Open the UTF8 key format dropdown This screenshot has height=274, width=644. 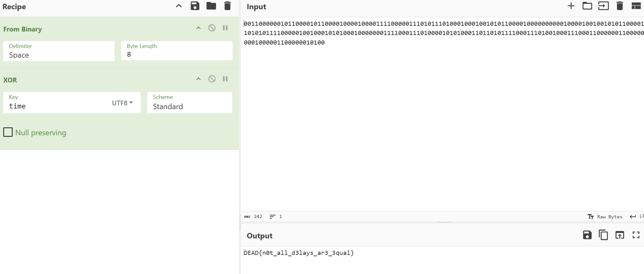coord(122,103)
